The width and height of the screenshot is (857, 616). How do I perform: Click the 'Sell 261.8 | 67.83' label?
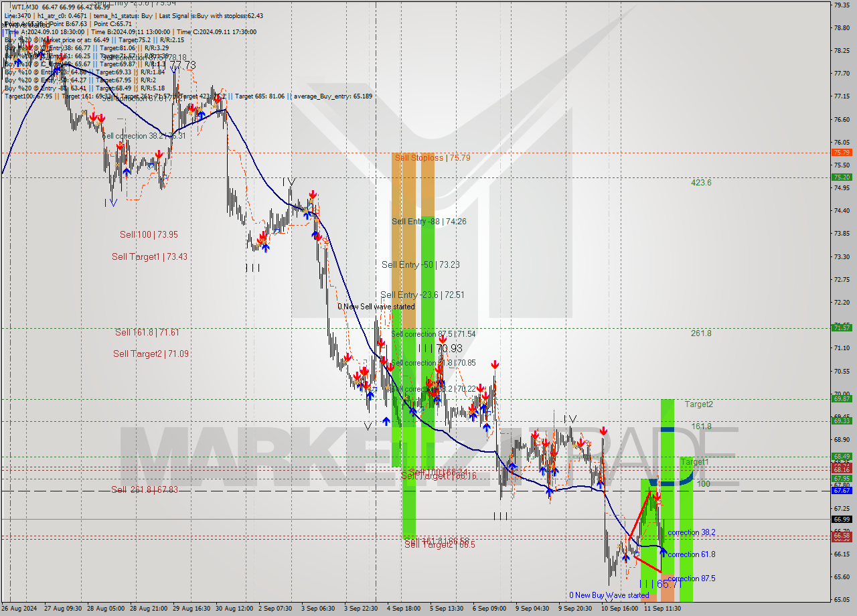coord(145,489)
